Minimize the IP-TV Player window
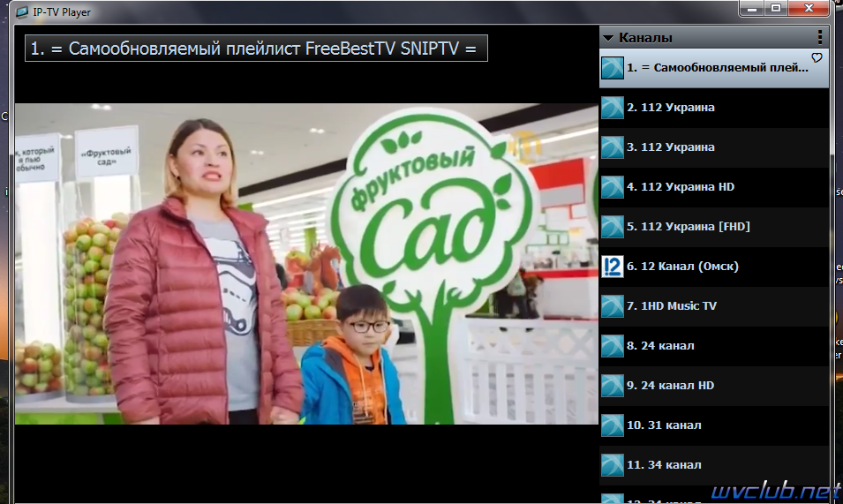This screenshot has height=504, width=843. click(752, 9)
